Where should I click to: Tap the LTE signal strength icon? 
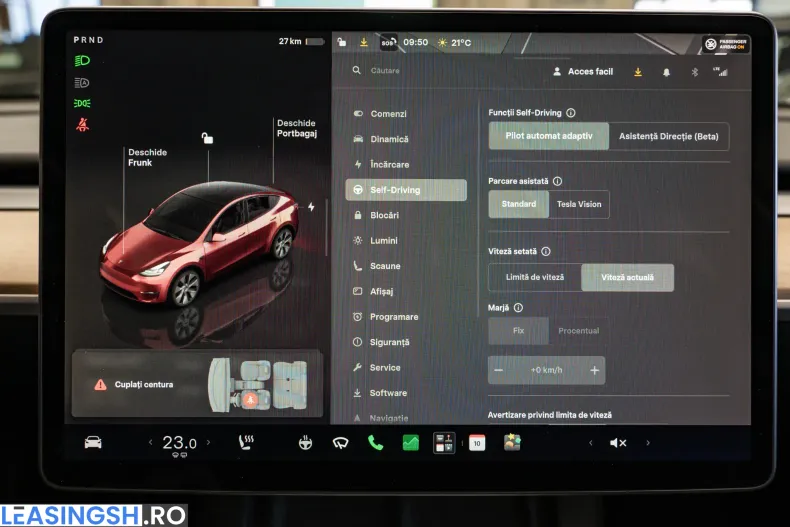(x=720, y=72)
